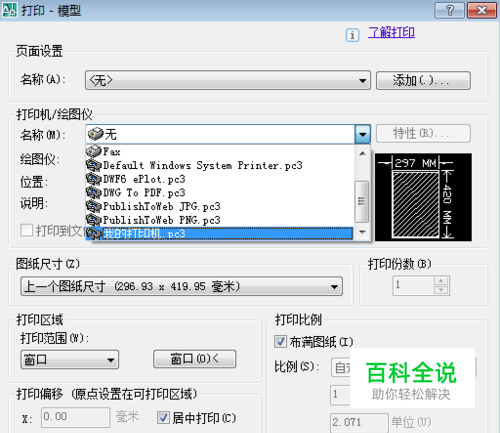
Task: Click the DWF6 ePlot plotter icon
Action: 94,179
